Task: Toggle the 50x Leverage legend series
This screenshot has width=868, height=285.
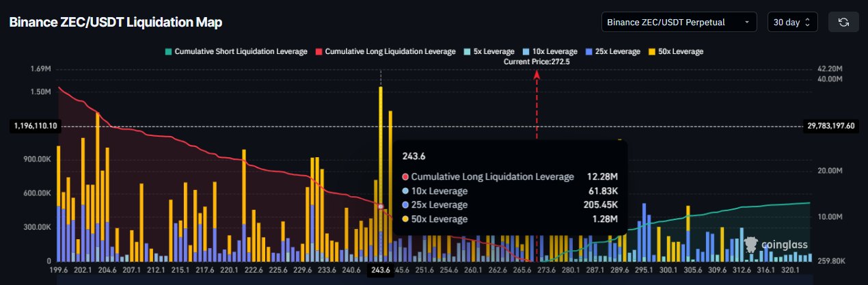Action: (x=675, y=51)
